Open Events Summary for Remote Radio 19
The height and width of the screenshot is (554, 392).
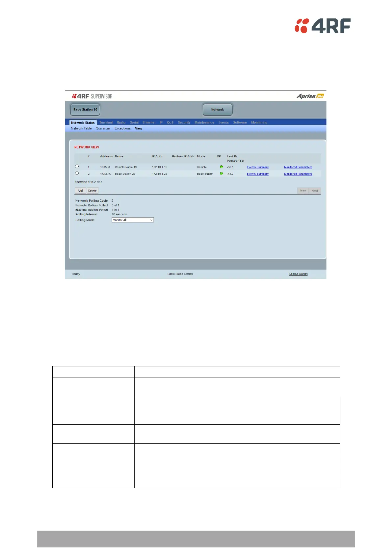pyautogui.click(x=258, y=167)
